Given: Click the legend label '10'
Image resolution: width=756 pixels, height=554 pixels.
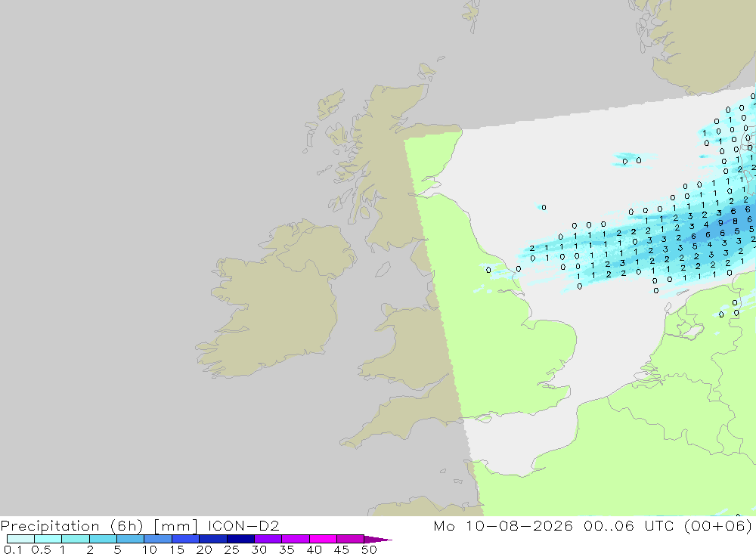Looking at the screenshot, I should coord(150,549).
